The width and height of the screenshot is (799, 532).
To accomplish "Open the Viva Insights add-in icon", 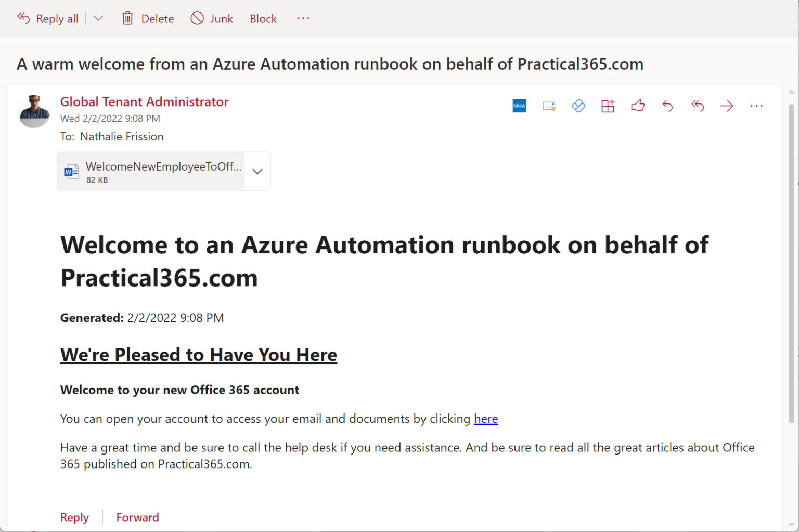I will click(578, 106).
